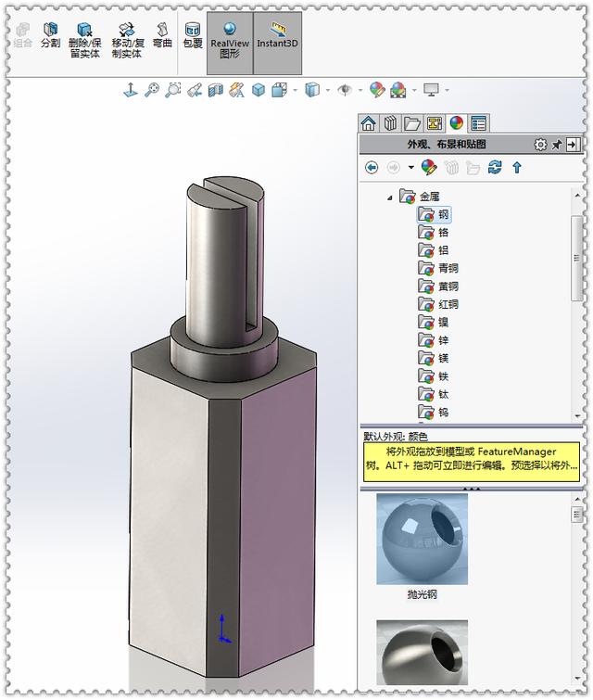Click the 包覆 (Wrap) tool
The image size is (593, 700).
(193, 36)
